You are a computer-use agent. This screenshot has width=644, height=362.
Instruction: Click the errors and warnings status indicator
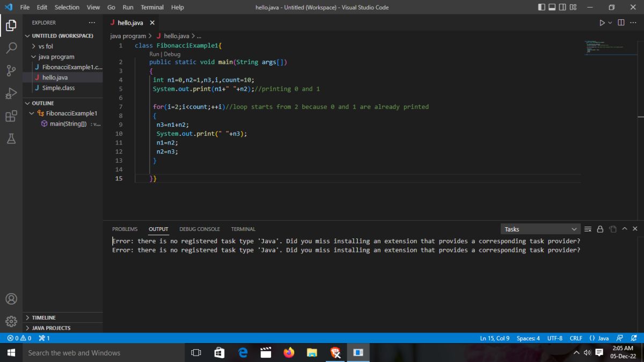click(x=19, y=338)
